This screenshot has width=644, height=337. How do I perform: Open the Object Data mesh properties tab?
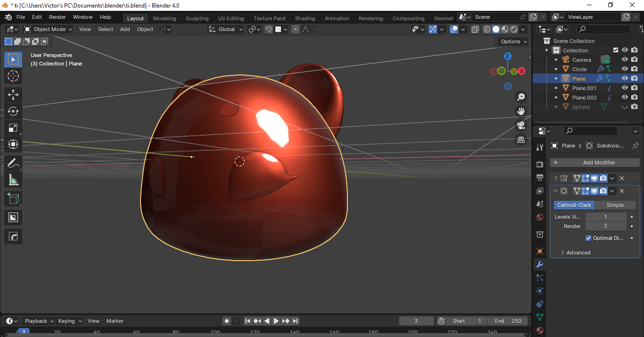(x=540, y=317)
